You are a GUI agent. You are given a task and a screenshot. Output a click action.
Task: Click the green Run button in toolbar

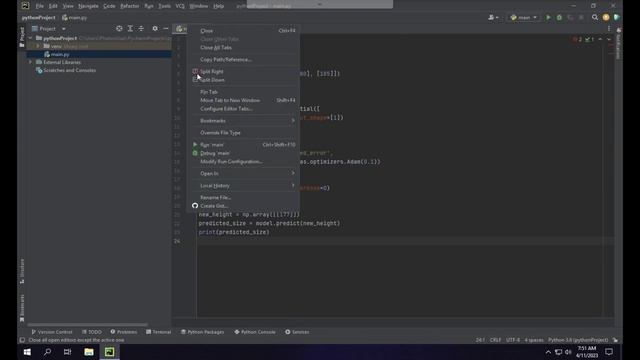(x=548, y=18)
